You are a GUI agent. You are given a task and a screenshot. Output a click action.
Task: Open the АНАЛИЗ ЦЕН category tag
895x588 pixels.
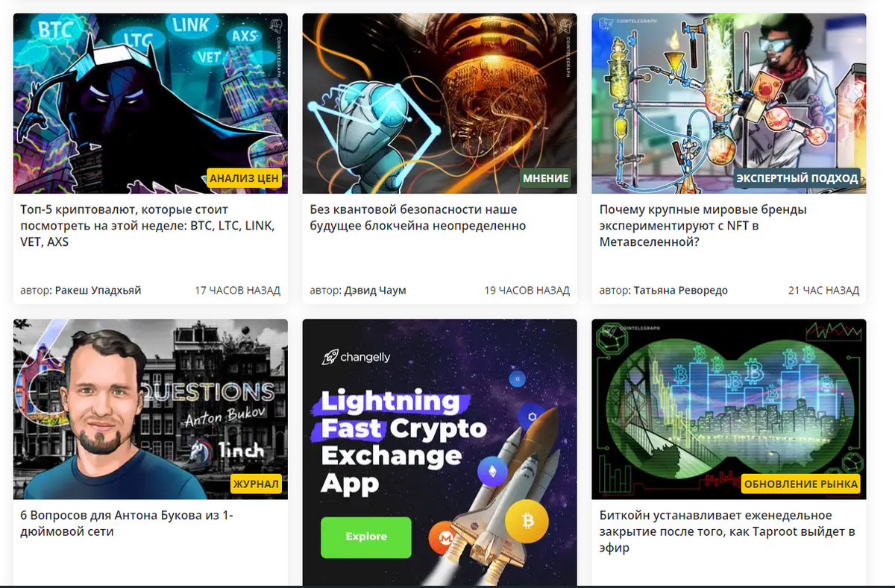pos(244,178)
